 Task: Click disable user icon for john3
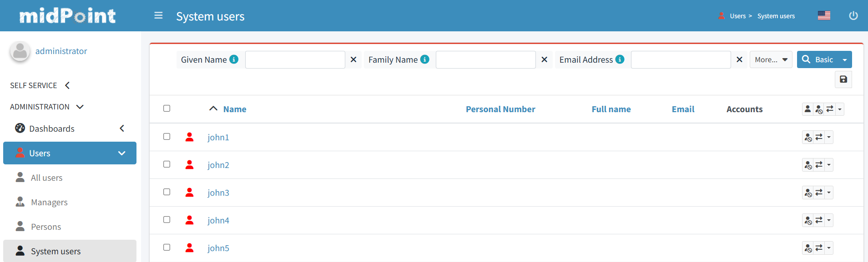[808, 193]
